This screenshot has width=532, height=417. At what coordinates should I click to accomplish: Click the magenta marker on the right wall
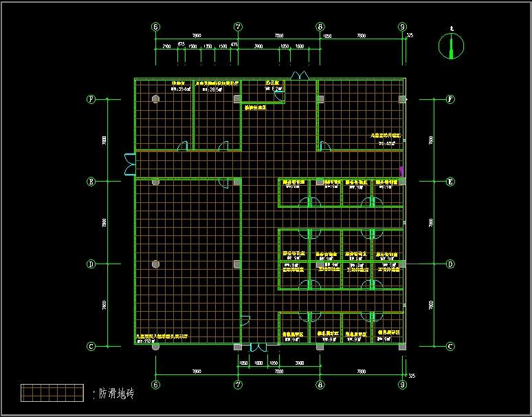pos(401,169)
